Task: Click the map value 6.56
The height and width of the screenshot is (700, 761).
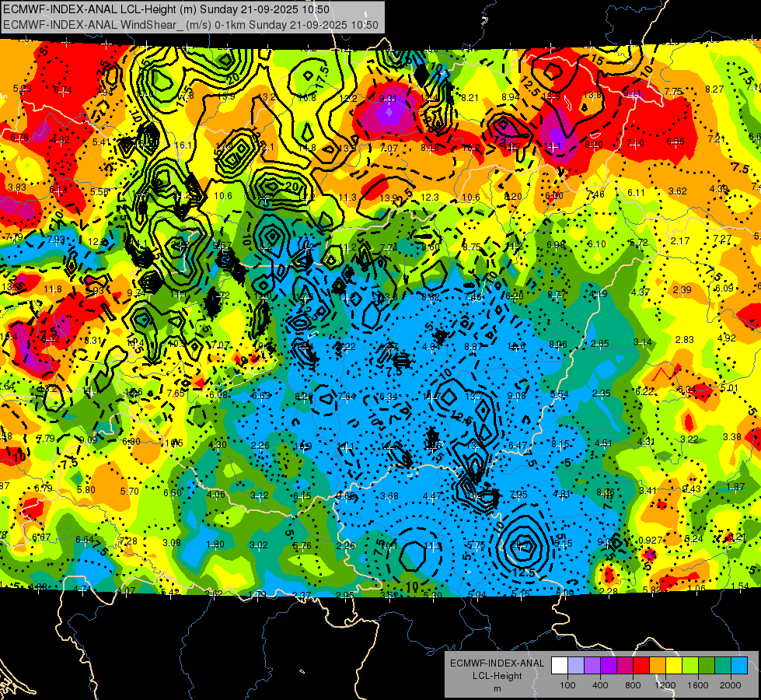Action: pos(675,142)
